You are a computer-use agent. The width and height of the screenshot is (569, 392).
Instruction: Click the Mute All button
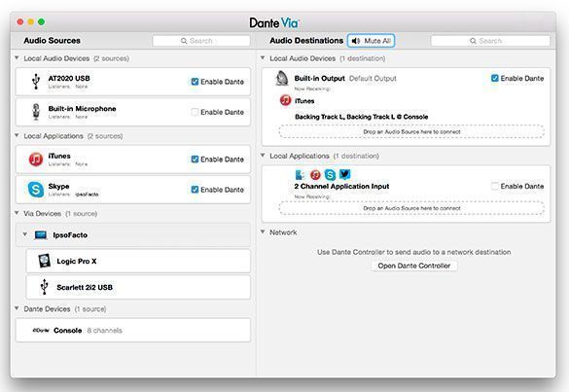point(371,41)
